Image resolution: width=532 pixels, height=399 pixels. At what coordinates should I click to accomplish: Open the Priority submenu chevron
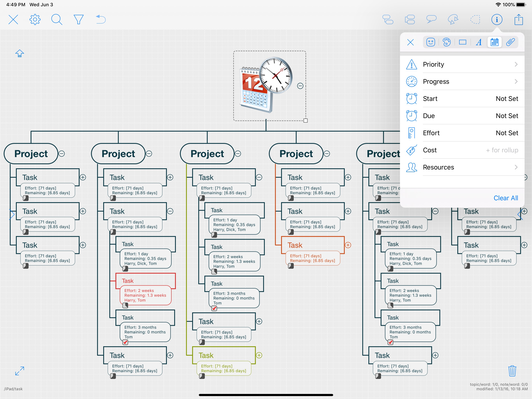(x=516, y=64)
